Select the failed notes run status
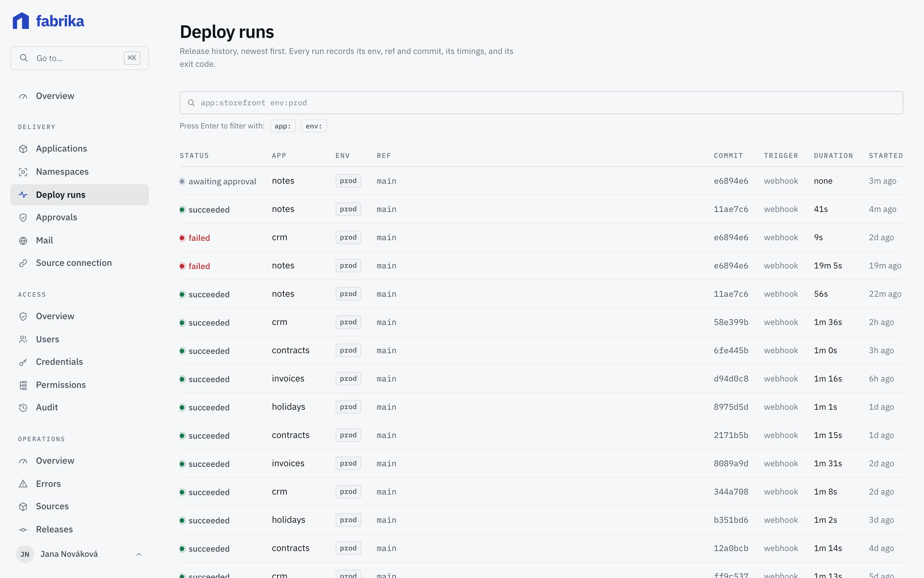Viewport: 924px width, 578px height. [195, 266]
